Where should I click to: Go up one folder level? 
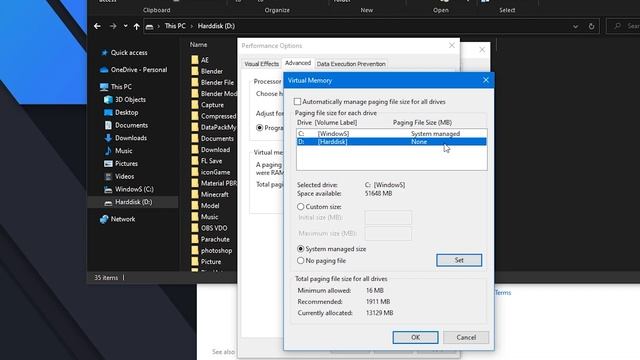[136, 26]
